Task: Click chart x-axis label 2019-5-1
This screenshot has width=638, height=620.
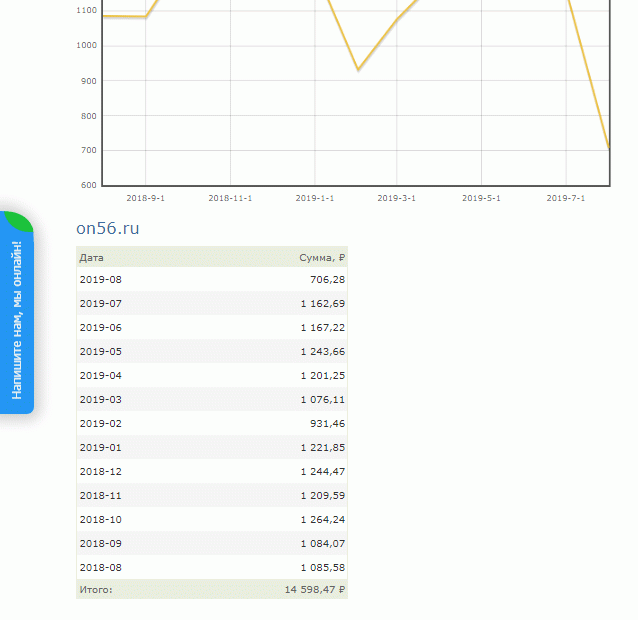Action: pos(481,198)
